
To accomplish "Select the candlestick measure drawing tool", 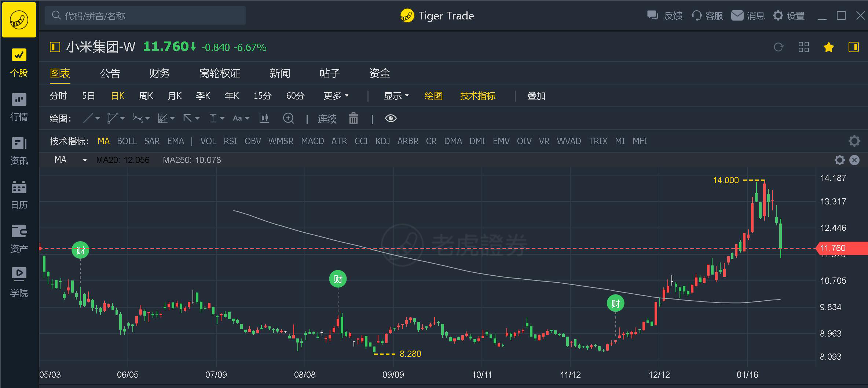I will tap(264, 118).
